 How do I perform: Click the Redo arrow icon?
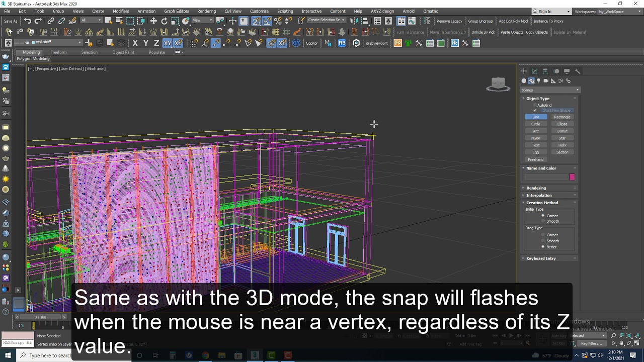click(39, 21)
